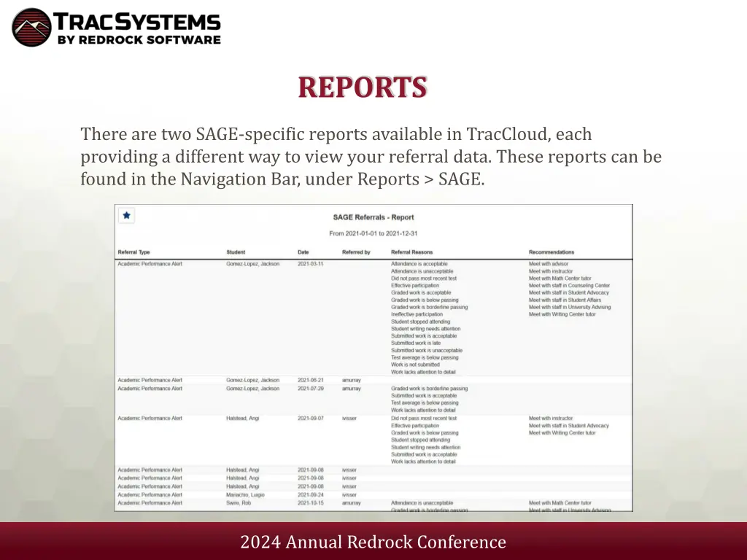The image size is (747, 560).
Task: Click the 'SAGE Referrals - Report' title
Action: [373, 217]
